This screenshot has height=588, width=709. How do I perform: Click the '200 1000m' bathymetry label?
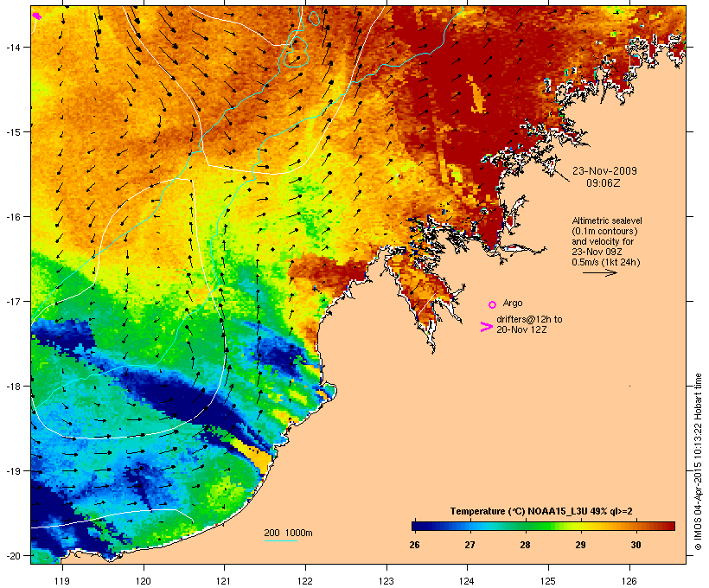click(288, 533)
